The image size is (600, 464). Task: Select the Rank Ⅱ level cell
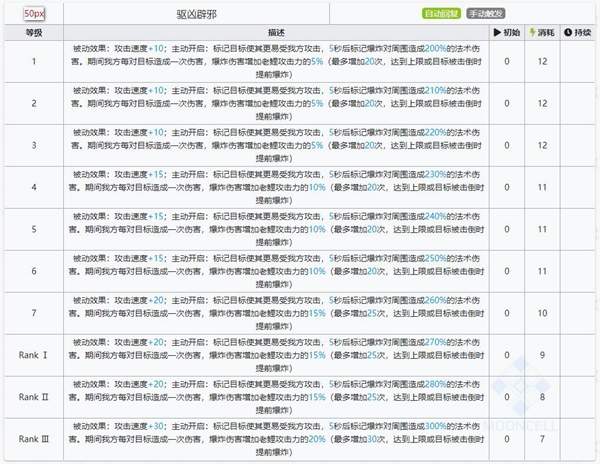[x=34, y=397]
